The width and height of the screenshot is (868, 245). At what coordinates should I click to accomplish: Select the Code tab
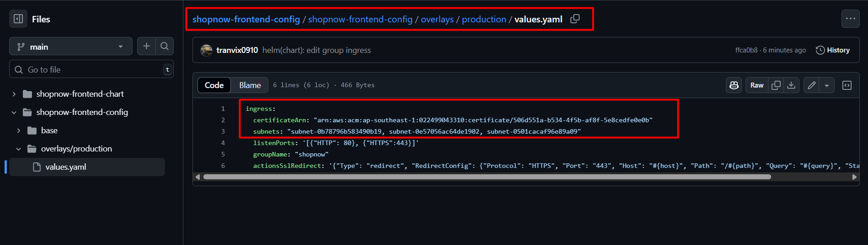pos(214,85)
